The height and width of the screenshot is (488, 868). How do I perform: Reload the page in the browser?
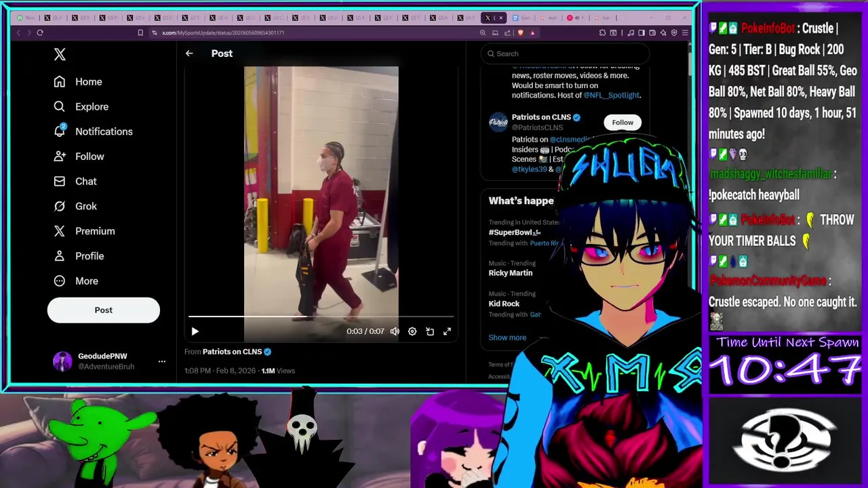(40, 33)
